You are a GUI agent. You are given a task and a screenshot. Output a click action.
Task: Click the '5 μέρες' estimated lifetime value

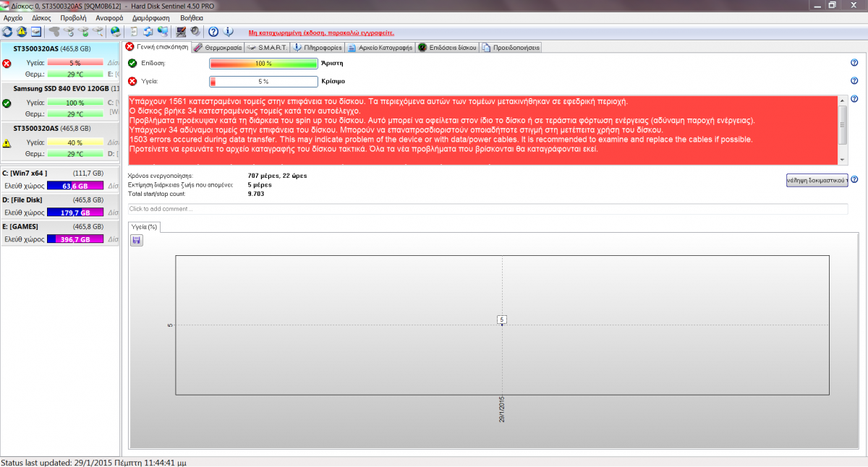[259, 184]
